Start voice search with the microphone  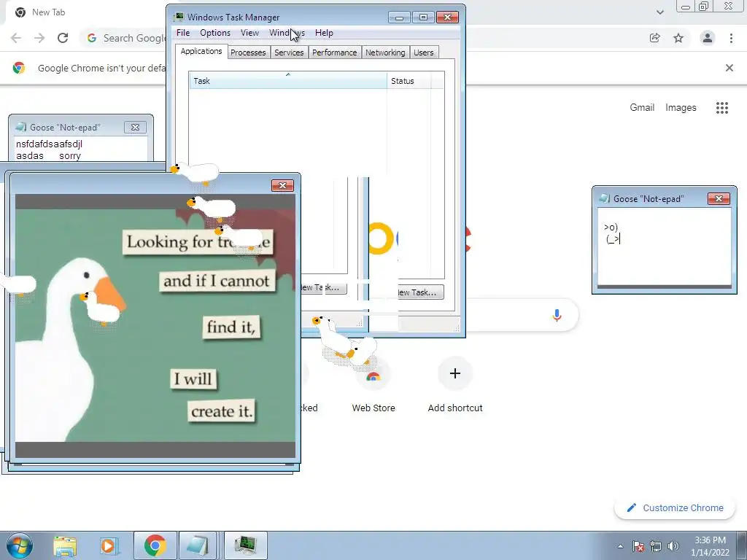pyautogui.click(x=557, y=315)
